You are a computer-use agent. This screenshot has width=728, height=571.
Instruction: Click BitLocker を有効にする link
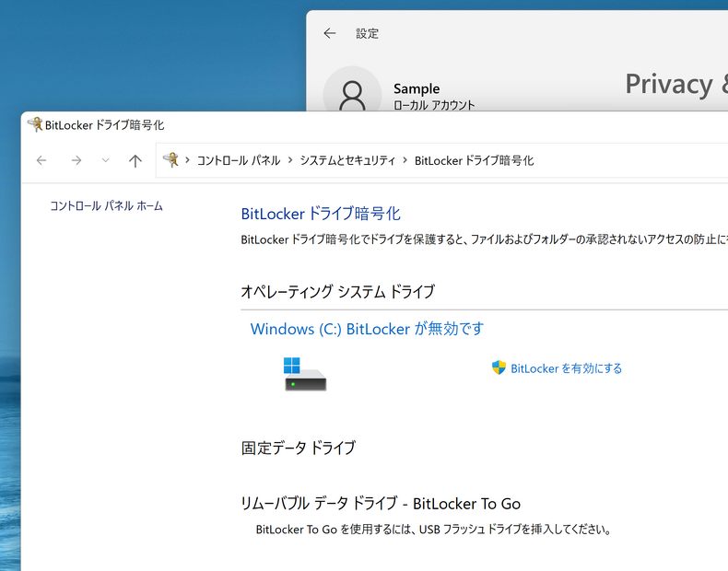click(566, 368)
